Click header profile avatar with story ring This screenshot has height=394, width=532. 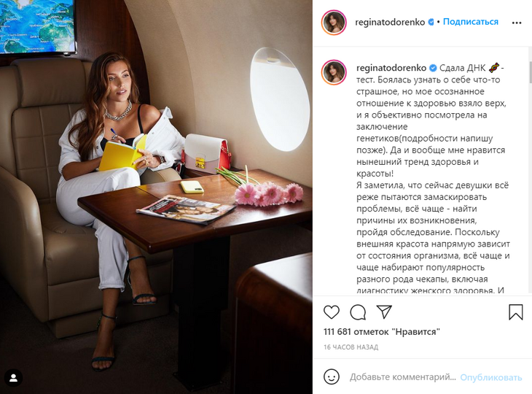[x=334, y=23]
